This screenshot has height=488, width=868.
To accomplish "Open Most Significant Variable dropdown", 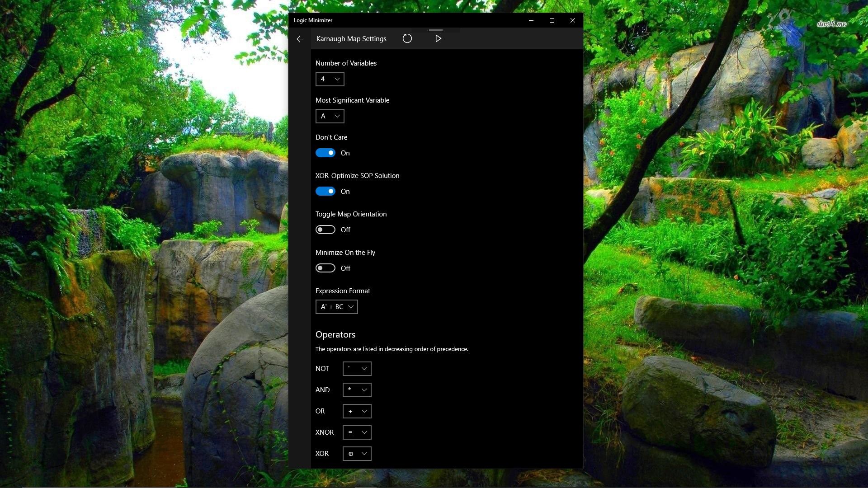I will tap(330, 116).
